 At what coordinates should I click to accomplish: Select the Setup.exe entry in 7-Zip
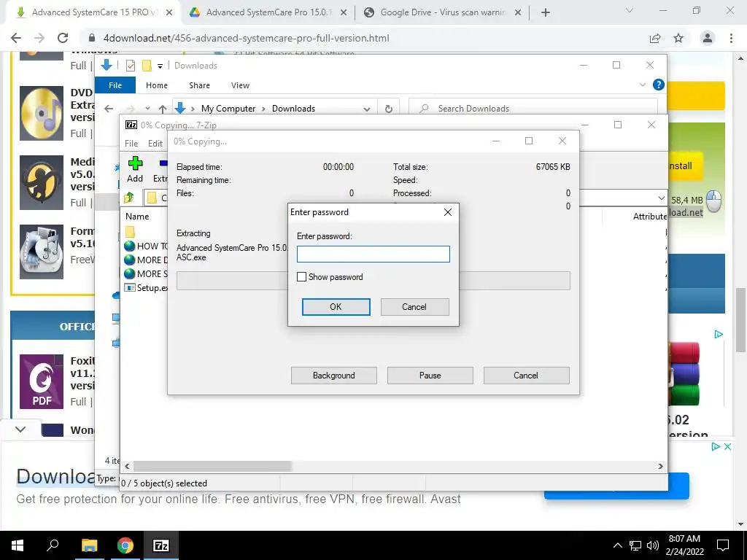146,287
